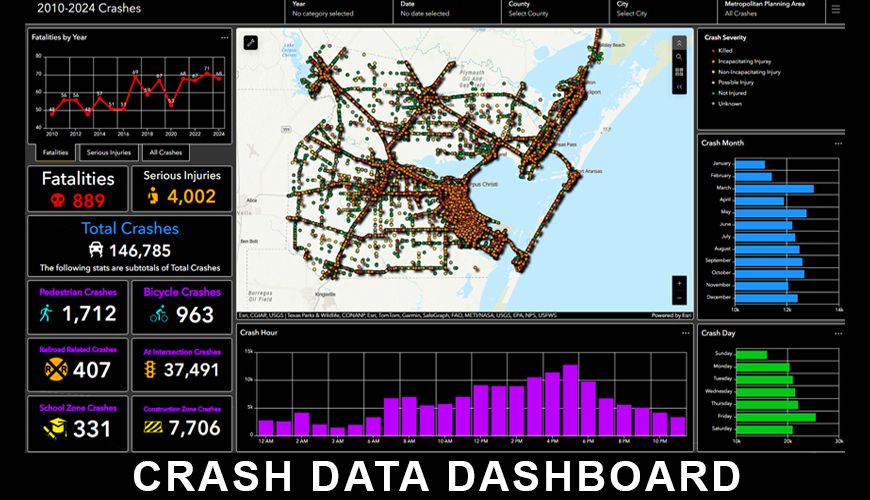Click the railroad crossing icon

click(x=56, y=370)
